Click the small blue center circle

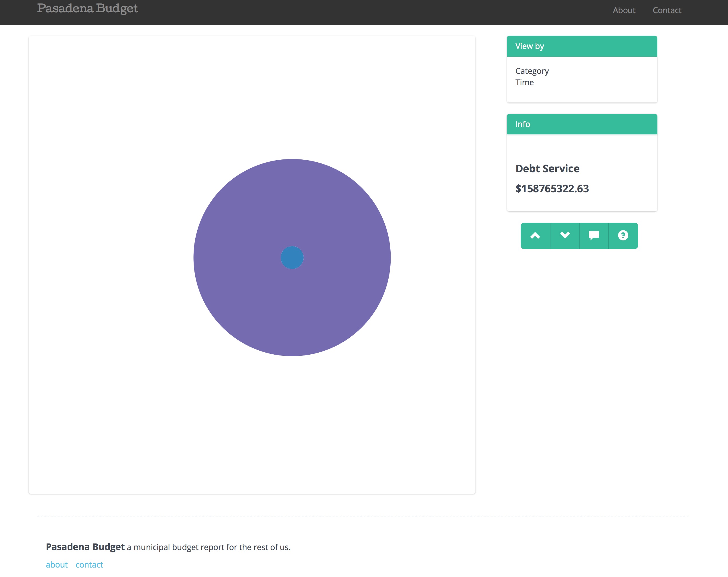click(292, 258)
